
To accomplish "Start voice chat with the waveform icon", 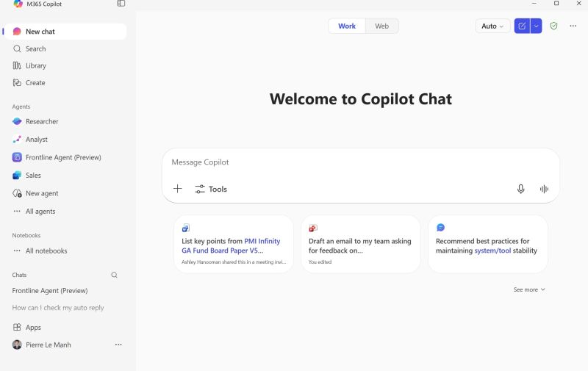I will pyautogui.click(x=544, y=189).
